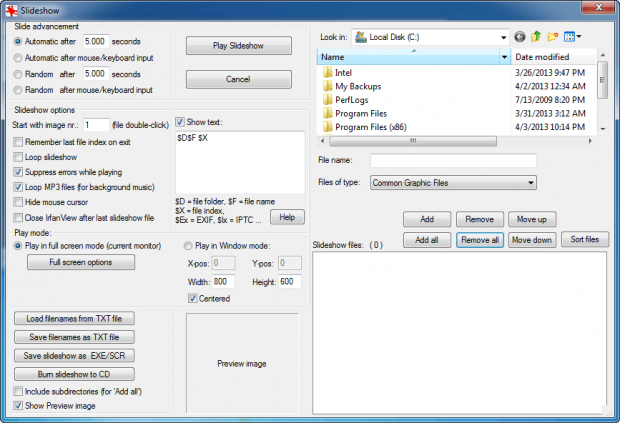
Task: Open Files of type dropdown
Action: click(531, 183)
